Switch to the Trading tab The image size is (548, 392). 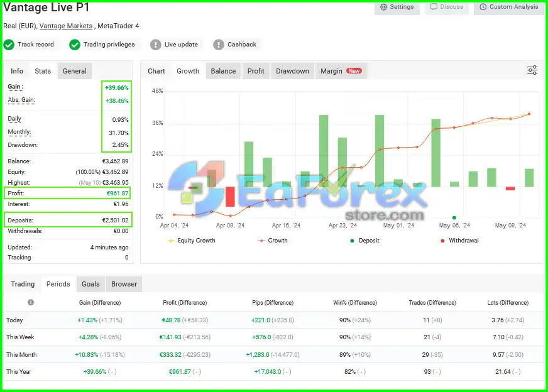[x=23, y=284]
